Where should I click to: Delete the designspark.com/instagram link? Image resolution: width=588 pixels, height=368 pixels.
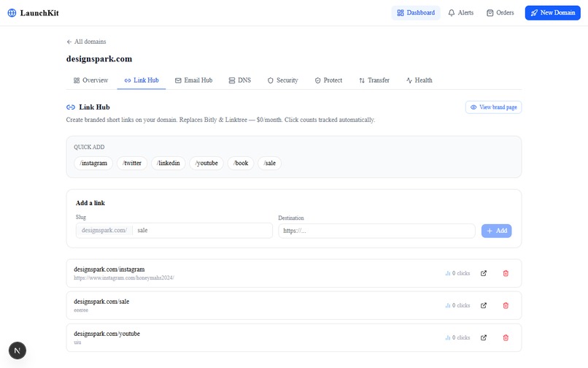pyautogui.click(x=506, y=273)
